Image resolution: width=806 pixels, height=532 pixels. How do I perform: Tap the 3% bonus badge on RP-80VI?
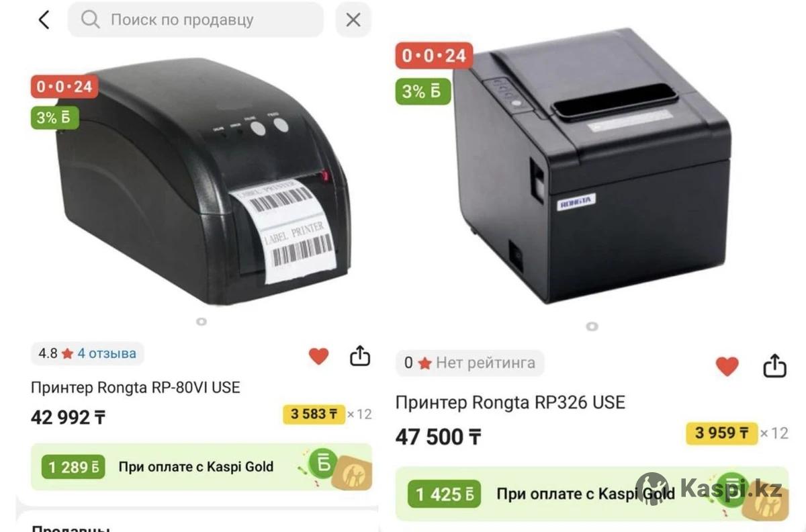54,118
